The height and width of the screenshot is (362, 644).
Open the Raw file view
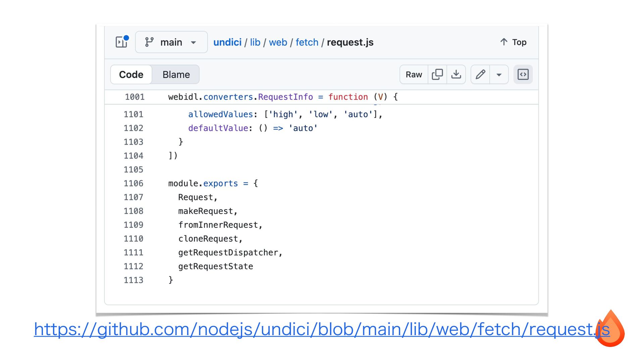[414, 74]
